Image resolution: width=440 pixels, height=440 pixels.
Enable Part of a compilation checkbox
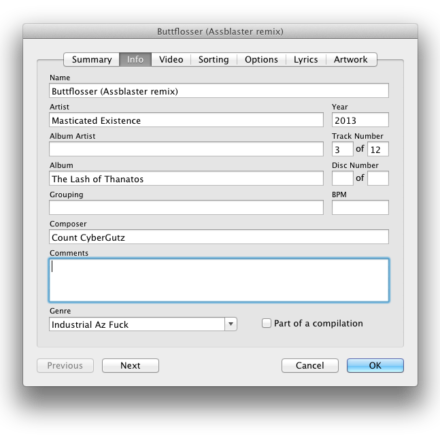click(266, 323)
